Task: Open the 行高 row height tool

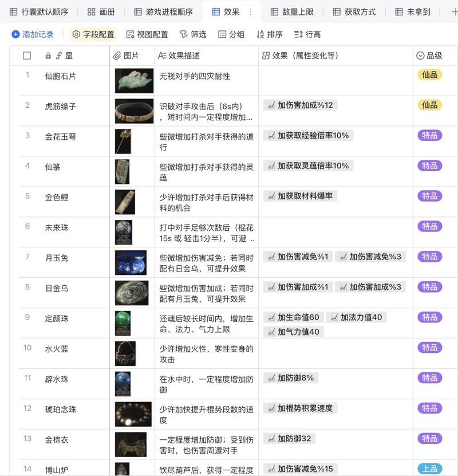Action: click(x=307, y=34)
